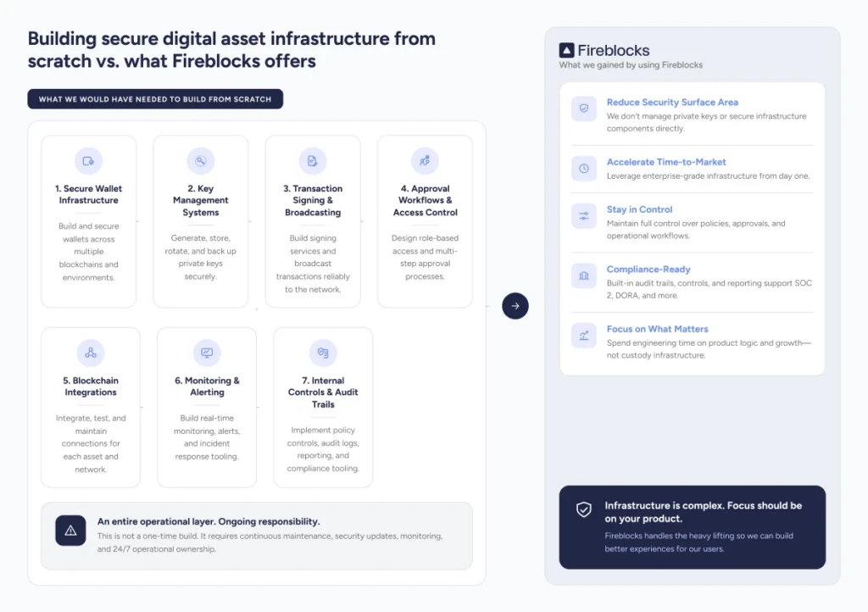Click the growth chart icon beside Focus on What Matters
Image resolution: width=868 pixels, height=612 pixels.
pyautogui.click(x=584, y=336)
